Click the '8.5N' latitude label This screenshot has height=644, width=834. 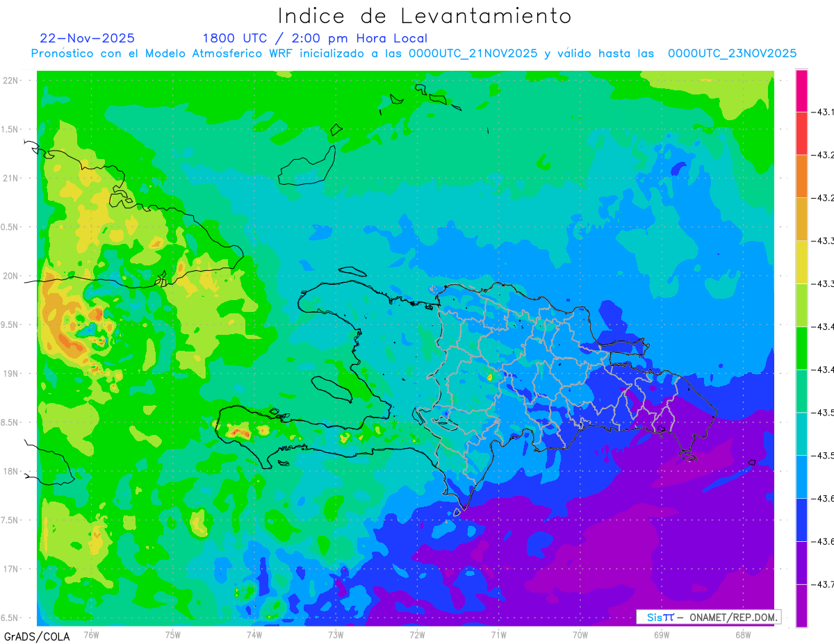[x=10, y=422]
